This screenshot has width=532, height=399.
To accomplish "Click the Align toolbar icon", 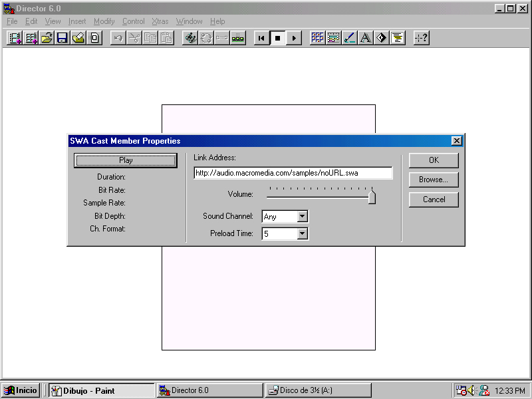I will click(238, 38).
